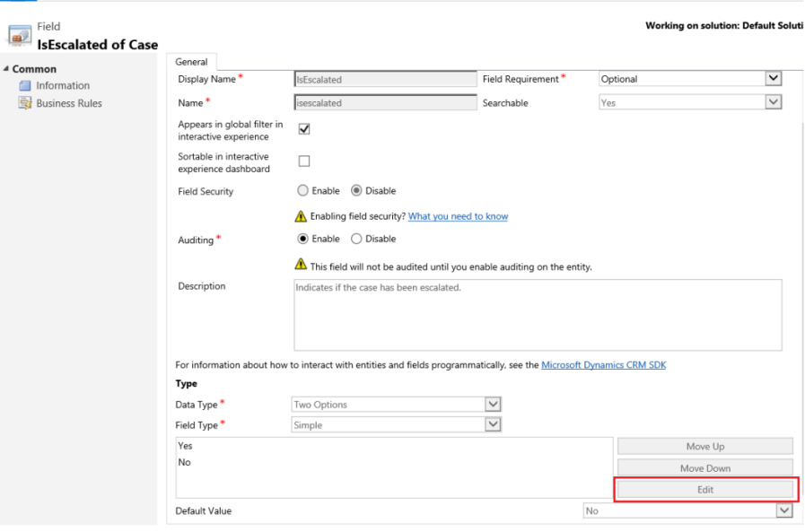Click the Business Rules icon in sidebar
Screen dimensions: 805x532
click(x=25, y=103)
